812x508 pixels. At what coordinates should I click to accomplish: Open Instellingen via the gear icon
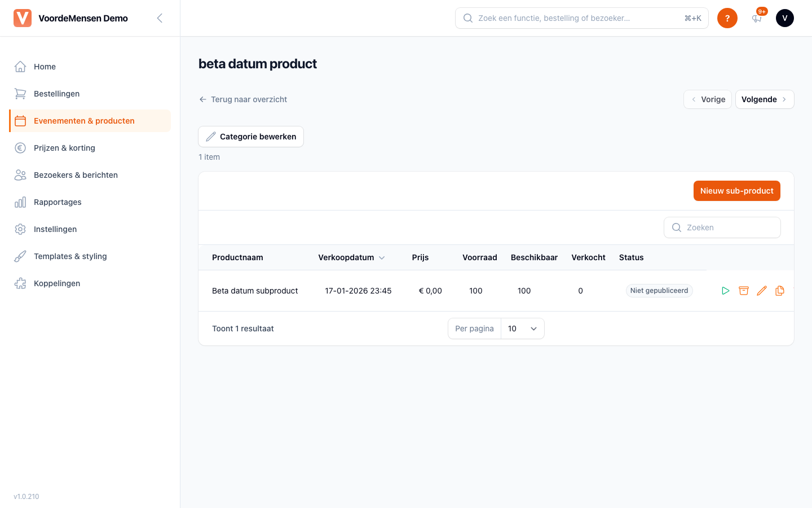point(20,229)
